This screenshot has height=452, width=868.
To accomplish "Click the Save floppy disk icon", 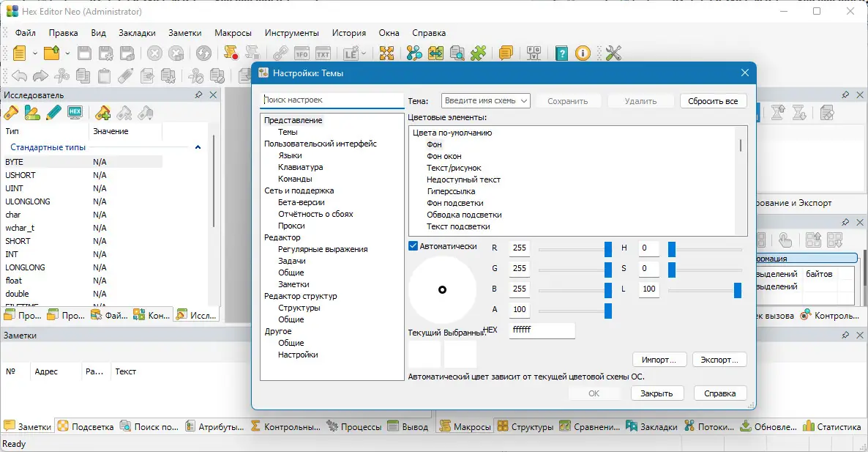I will 84,53.
